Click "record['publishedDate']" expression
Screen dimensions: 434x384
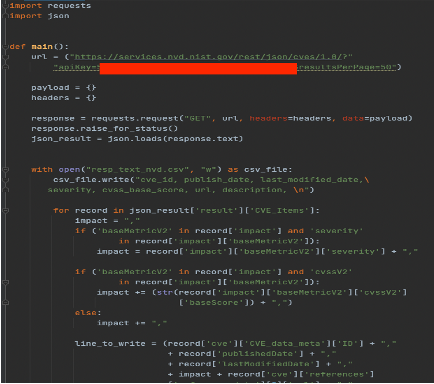pos(241,354)
